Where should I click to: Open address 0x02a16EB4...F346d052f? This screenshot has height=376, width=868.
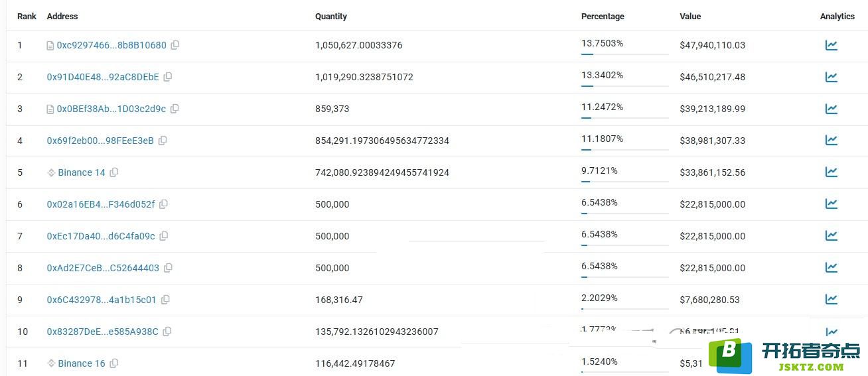click(101, 204)
